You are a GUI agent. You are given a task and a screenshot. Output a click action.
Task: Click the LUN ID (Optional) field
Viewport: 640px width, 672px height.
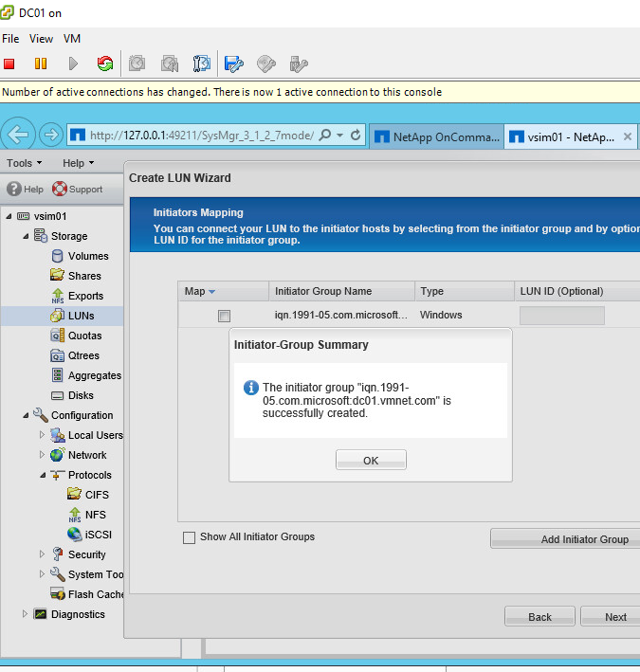[x=562, y=316]
